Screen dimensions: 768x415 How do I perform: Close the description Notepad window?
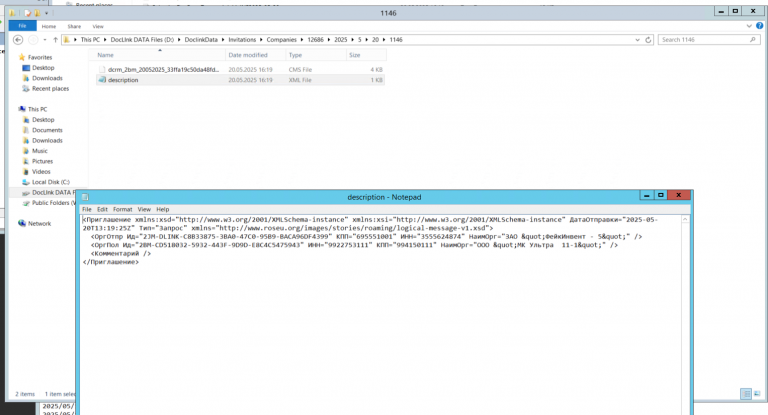(x=679, y=195)
